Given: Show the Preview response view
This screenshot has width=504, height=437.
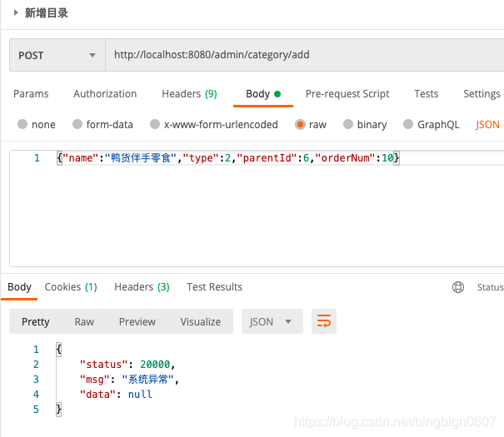Looking at the screenshot, I should pos(137,322).
